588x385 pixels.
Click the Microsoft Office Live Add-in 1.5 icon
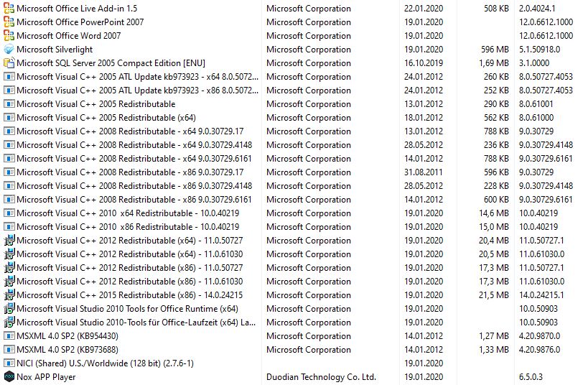coord(9,8)
